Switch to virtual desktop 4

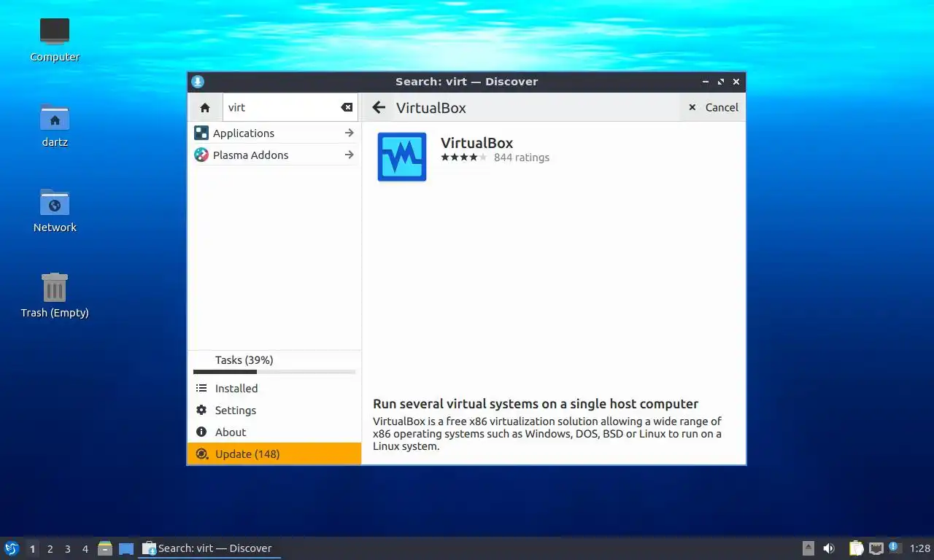[85, 549]
